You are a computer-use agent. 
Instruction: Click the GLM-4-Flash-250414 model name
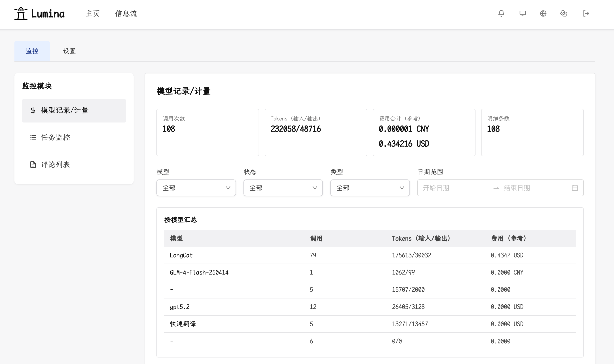(199, 272)
